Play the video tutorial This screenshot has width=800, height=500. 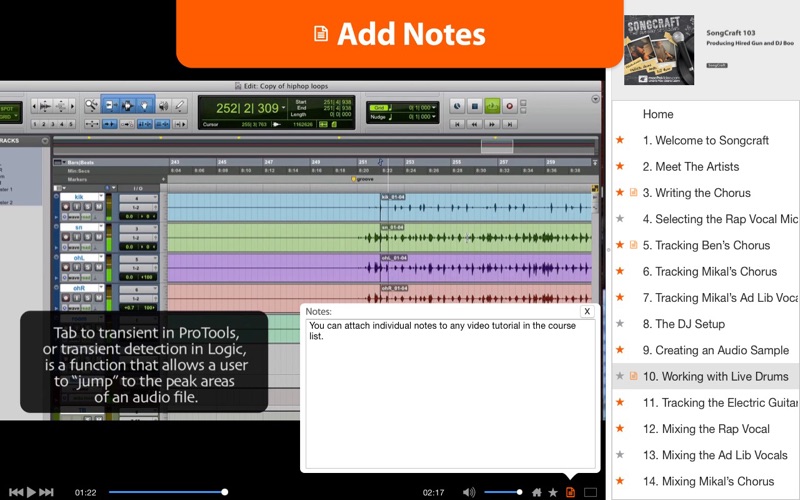[31, 492]
